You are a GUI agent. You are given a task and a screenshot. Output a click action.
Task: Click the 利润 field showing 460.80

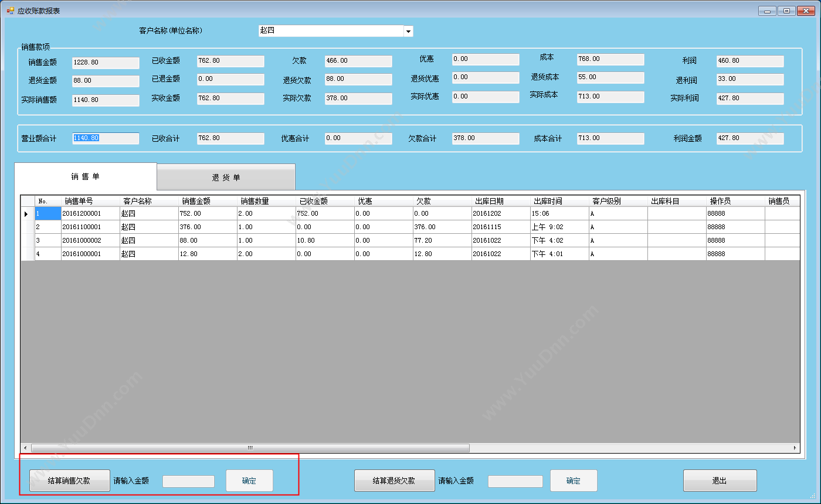pos(750,61)
